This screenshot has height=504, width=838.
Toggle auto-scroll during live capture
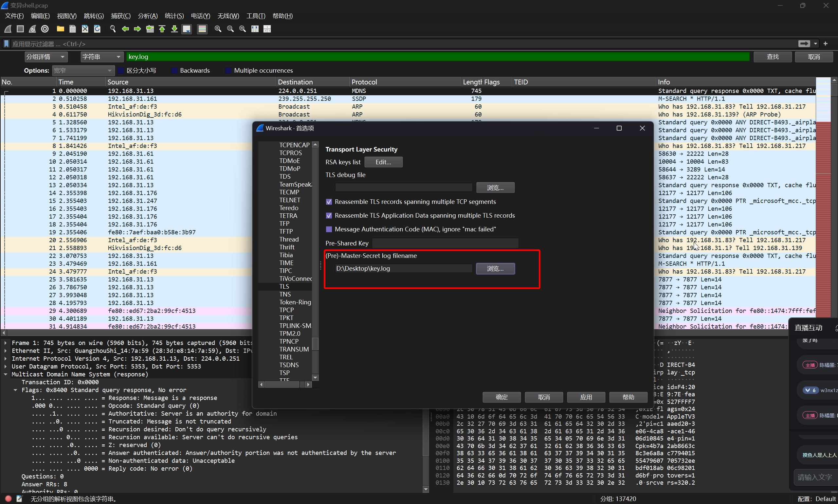pos(187,29)
